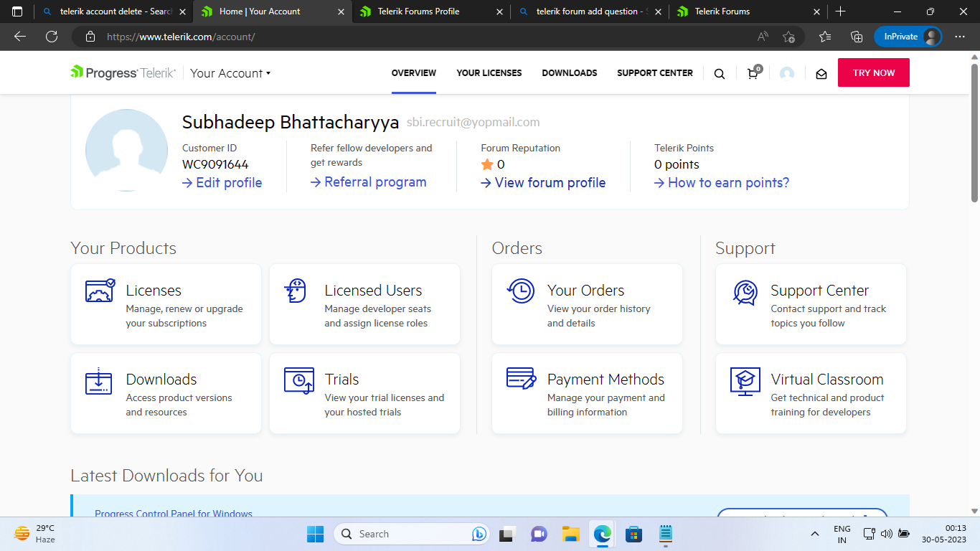The width and height of the screenshot is (980, 551).
Task: Click the Windows Start button
Action: click(315, 534)
